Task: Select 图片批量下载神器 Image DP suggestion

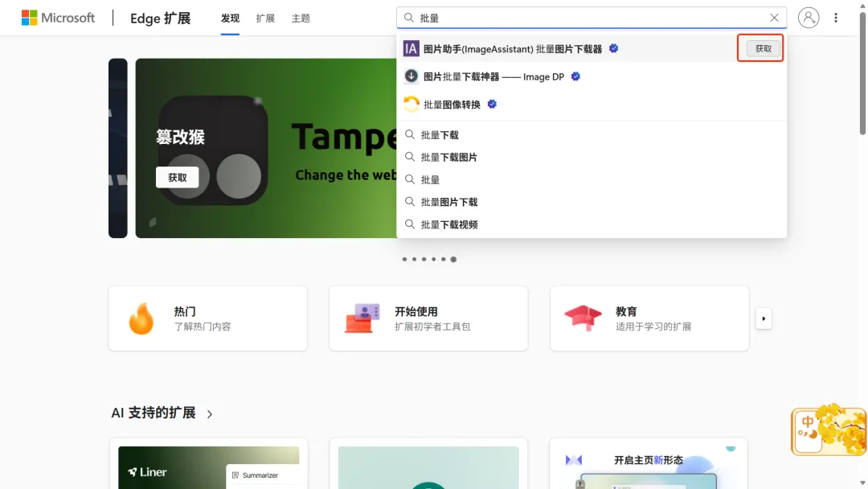Action: coord(592,76)
